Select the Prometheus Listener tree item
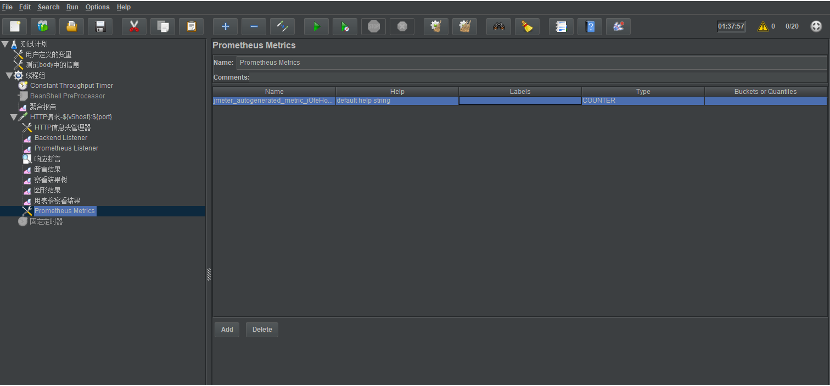Image resolution: width=830 pixels, height=386 pixels. point(66,149)
